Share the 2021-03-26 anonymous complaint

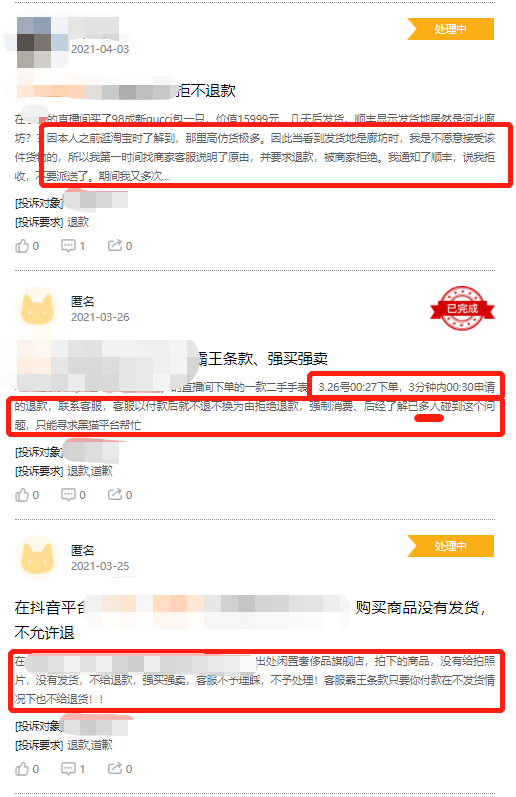pyautogui.click(x=120, y=495)
